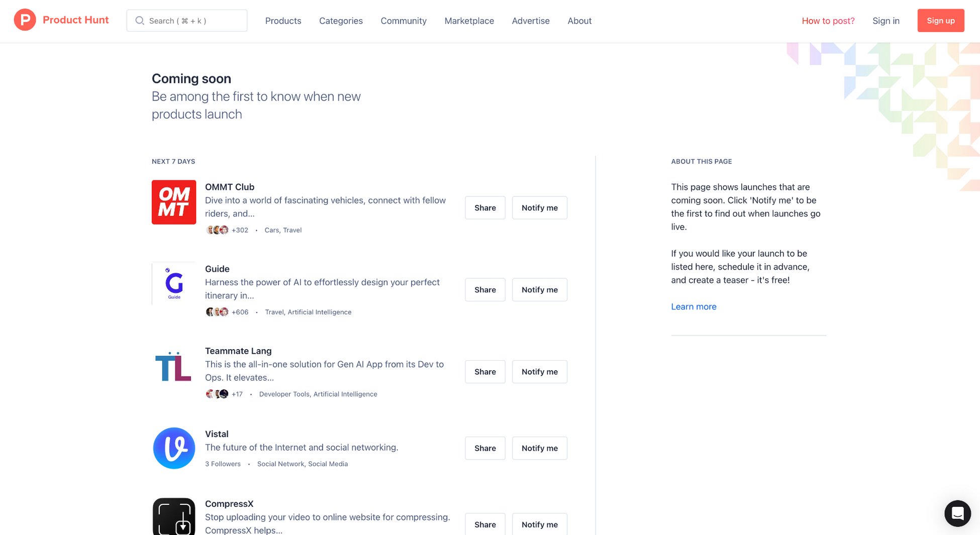
Task: Open the Guide product logo
Action: point(174,284)
